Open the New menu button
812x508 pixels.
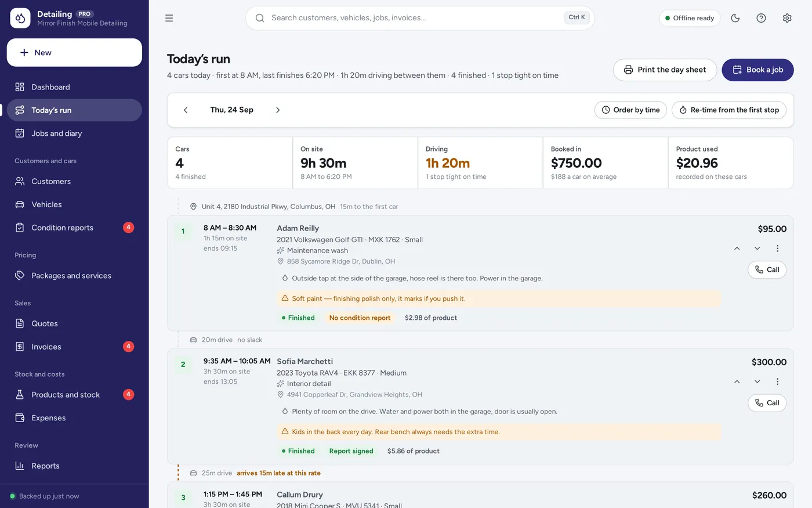click(74, 53)
